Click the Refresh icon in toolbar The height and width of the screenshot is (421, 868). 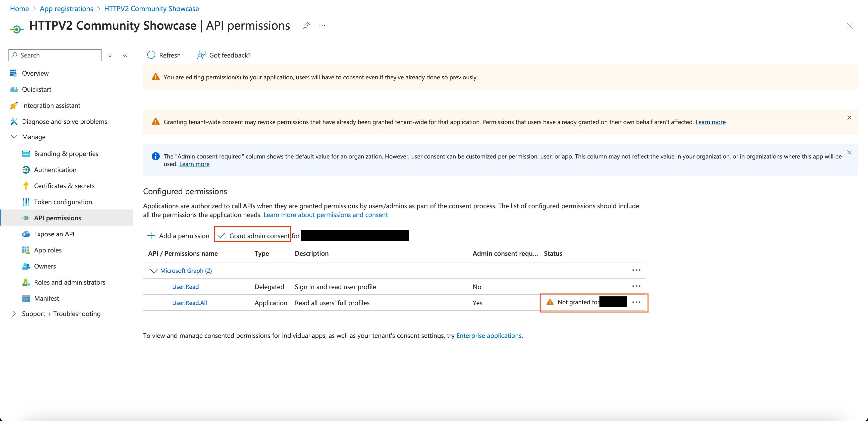(151, 55)
